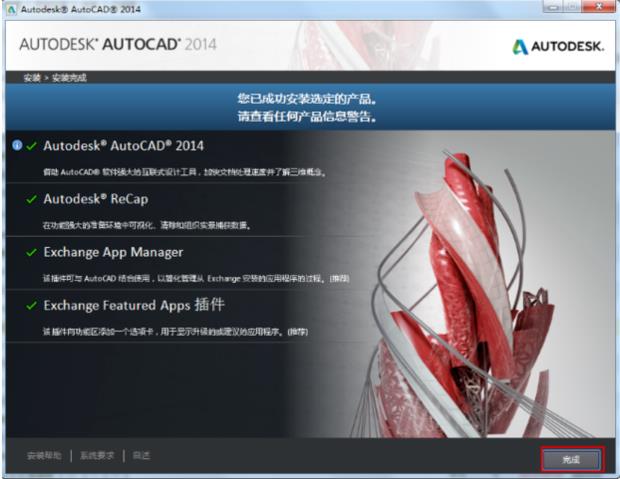Click the AUTODESK AUTOCAD 2014 header wordmark
The image size is (620, 479).
(x=118, y=44)
